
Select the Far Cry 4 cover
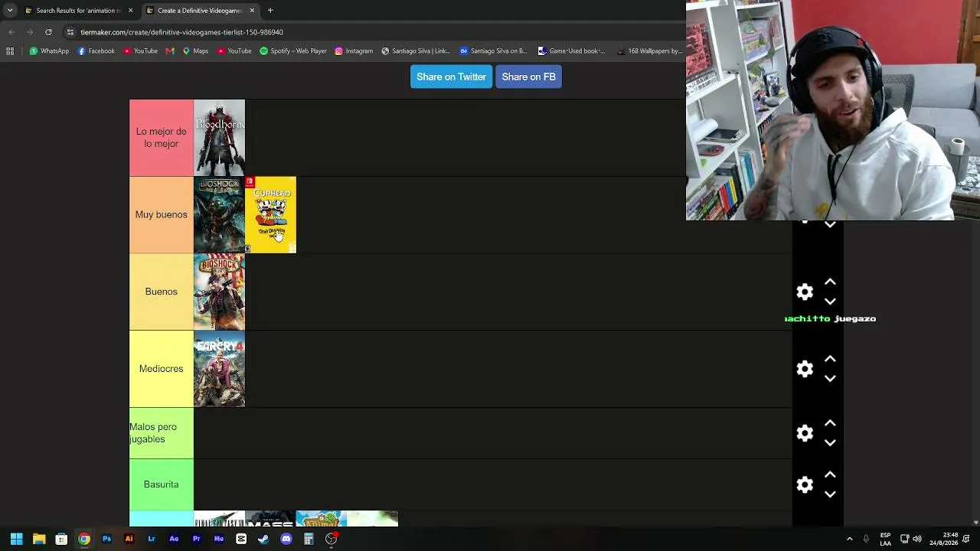tap(219, 369)
